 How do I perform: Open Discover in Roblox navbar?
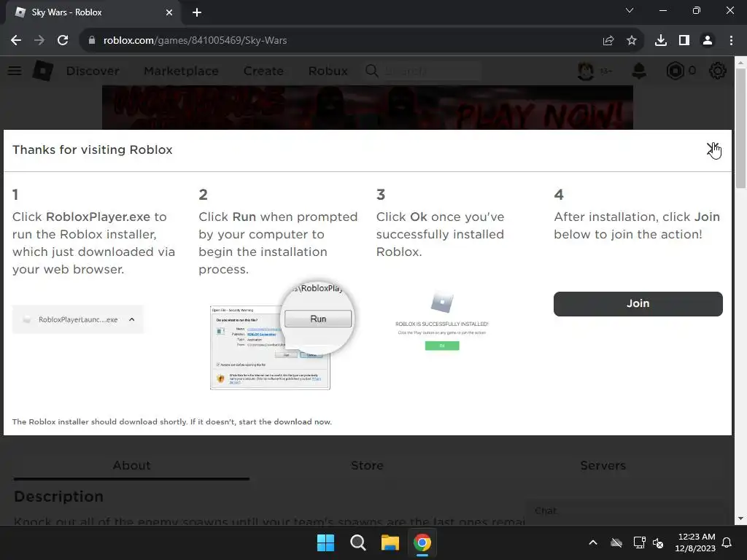coord(93,71)
